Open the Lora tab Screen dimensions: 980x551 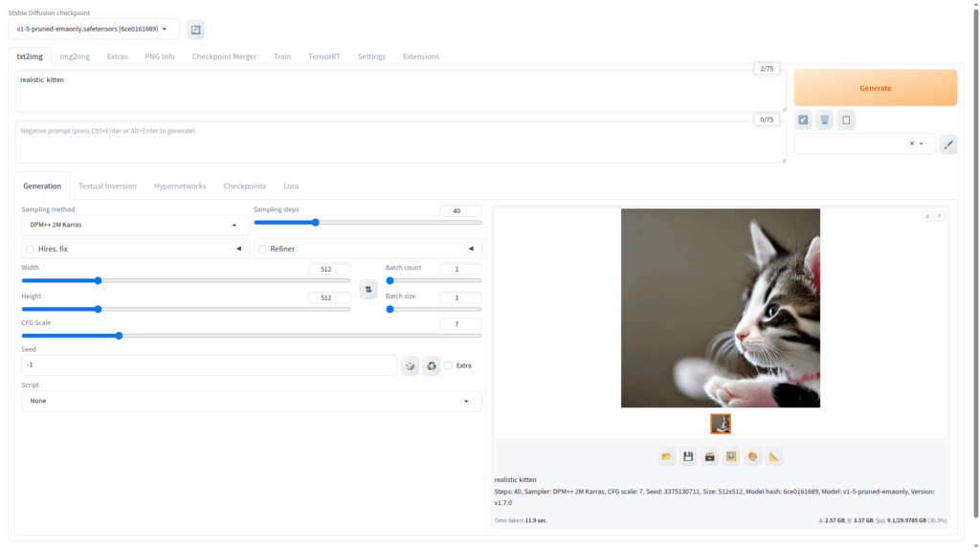[x=290, y=186]
